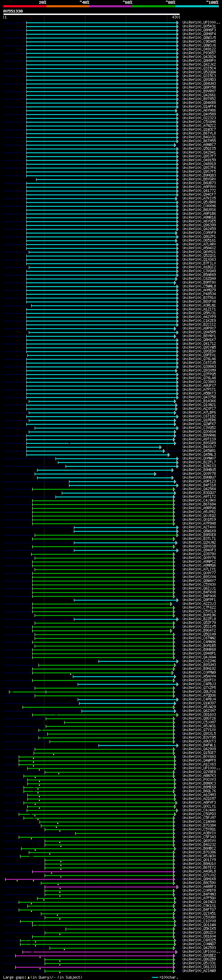Viewport: 222px width, 980px height.
Task: Select hit UniRef100_A4RRF3
Action: (199, 886)
